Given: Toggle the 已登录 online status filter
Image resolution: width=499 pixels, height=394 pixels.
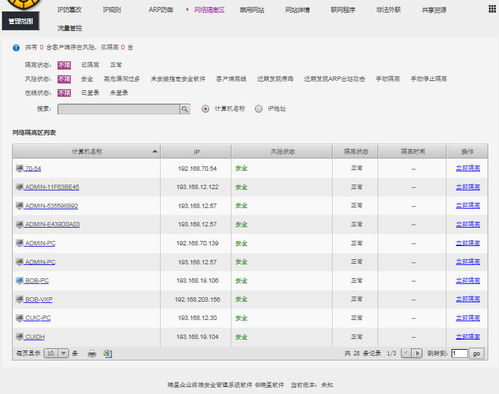Looking at the screenshot, I should 90,93.
